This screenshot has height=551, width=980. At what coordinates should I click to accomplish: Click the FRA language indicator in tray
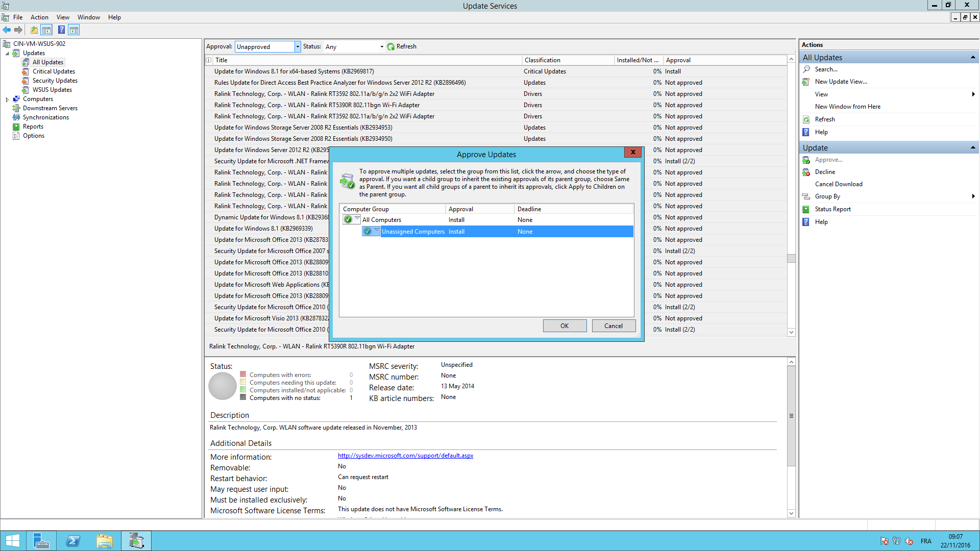(x=926, y=541)
